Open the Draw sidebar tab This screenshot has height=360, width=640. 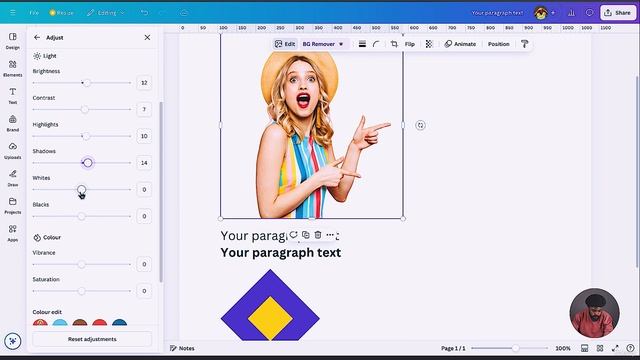pos(13,178)
